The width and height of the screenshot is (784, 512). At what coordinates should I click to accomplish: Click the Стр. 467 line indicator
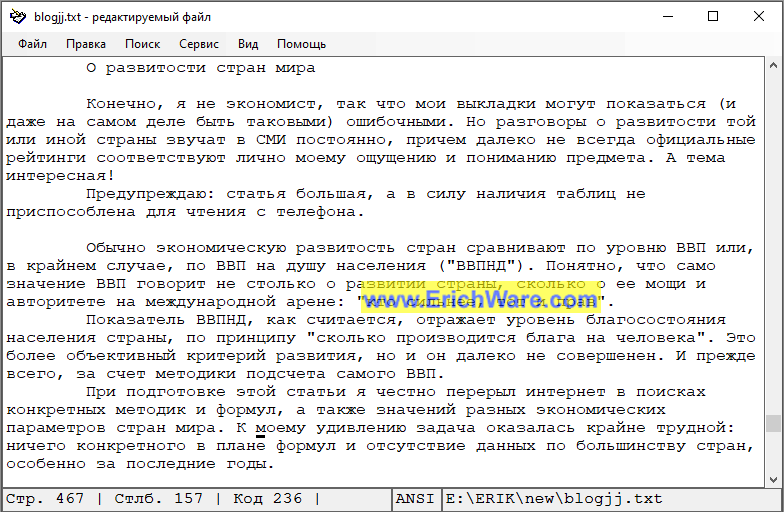coord(46,499)
